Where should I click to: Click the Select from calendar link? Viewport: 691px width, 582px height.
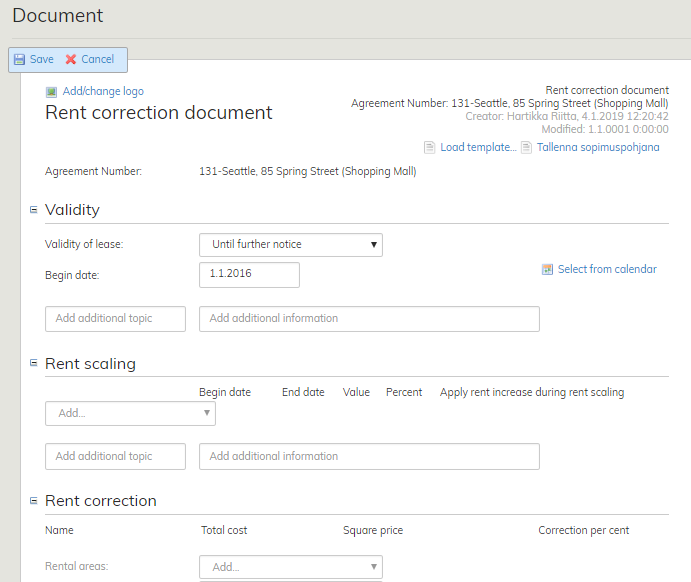coord(607,269)
